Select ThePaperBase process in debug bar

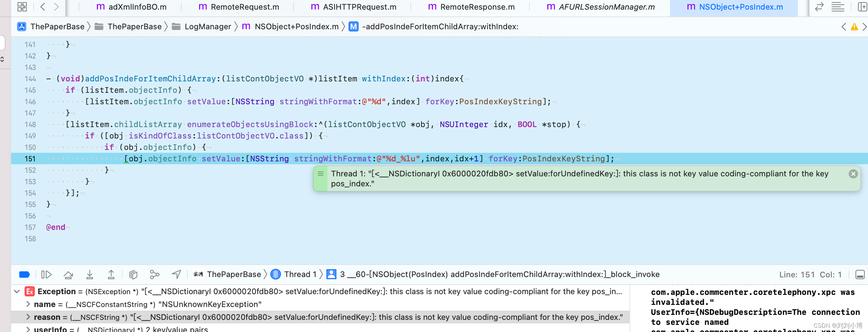pyautogui.click(x=227, y=275)
